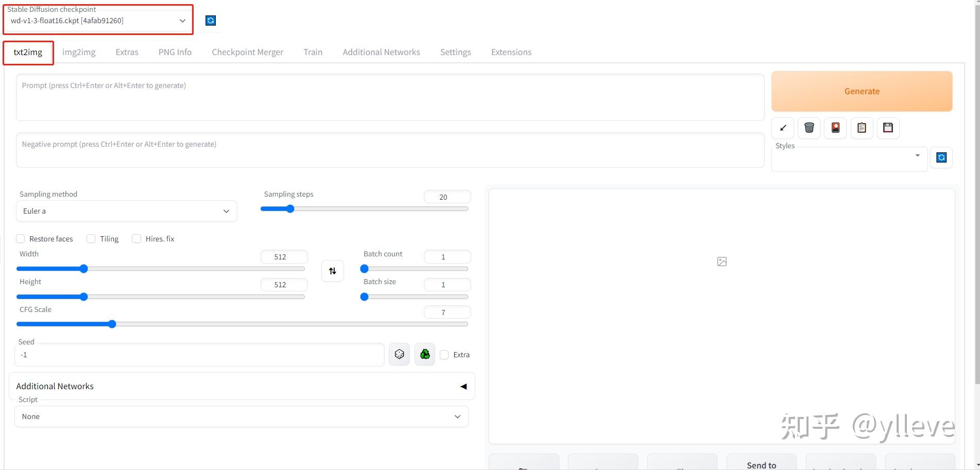This screenshot has height=470, width=980.
Task: Reuse the last seed with the recycle icon
Action: [x=425, y=354]
